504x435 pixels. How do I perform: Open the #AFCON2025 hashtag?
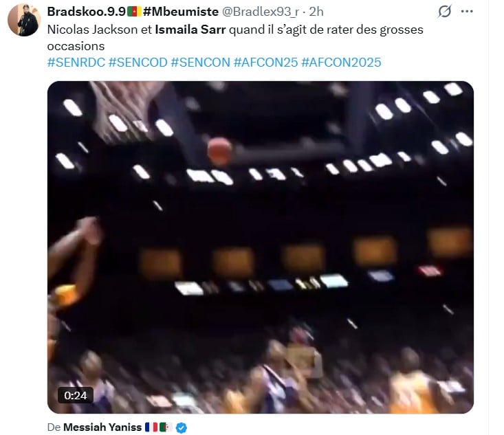point(341,63)
